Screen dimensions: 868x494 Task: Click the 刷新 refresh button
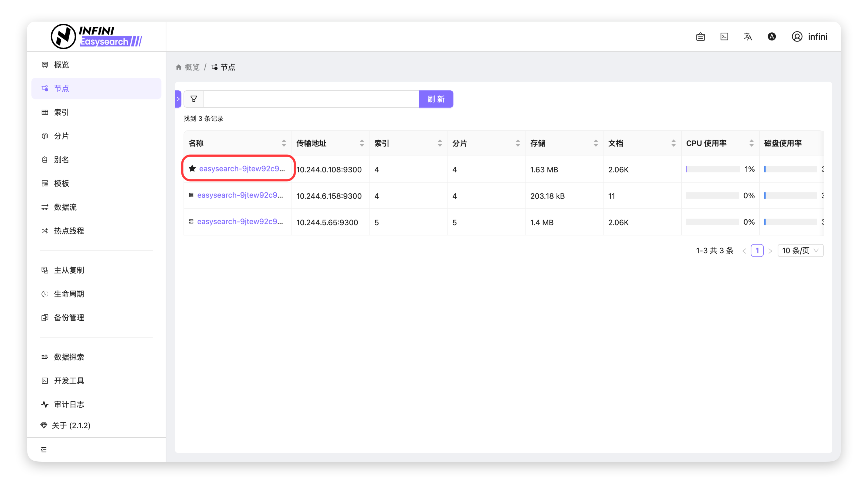coord(436,99)
